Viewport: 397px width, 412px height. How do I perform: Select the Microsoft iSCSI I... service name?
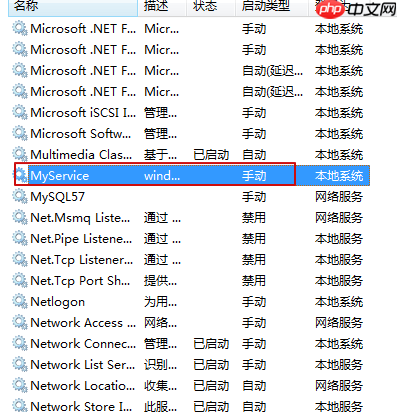(83, 113)
